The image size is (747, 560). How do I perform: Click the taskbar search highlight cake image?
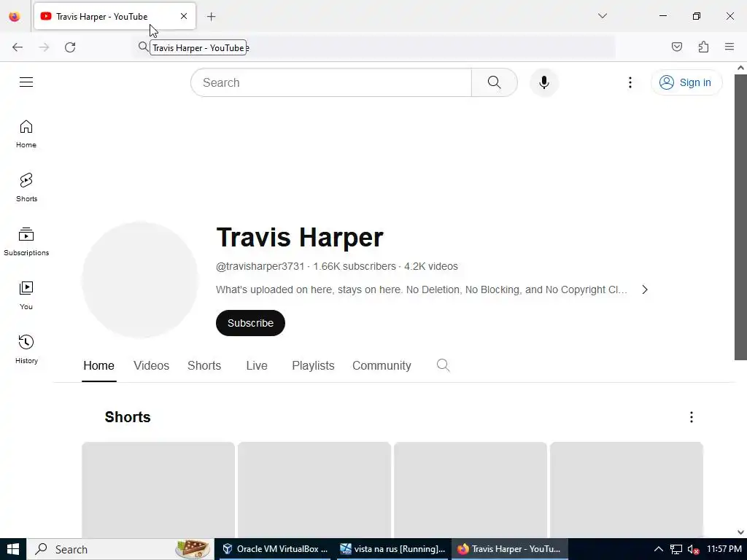click(193, 549)
